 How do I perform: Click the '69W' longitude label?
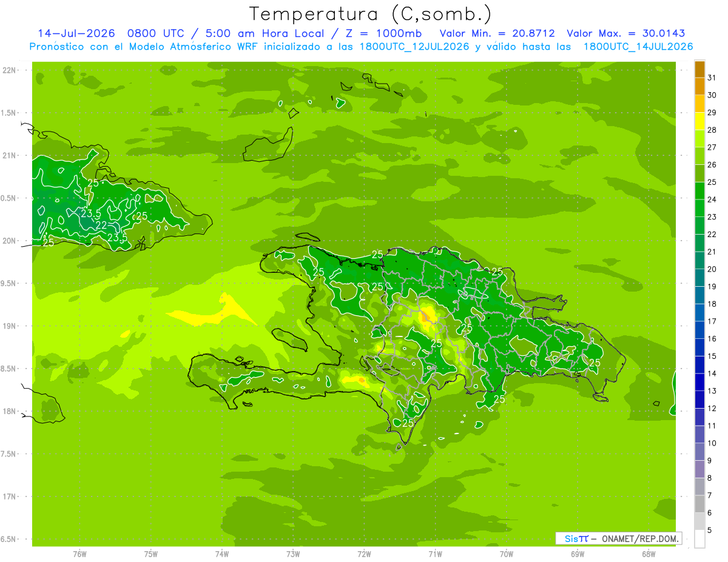pyautogui.click(x=578, y=554)
